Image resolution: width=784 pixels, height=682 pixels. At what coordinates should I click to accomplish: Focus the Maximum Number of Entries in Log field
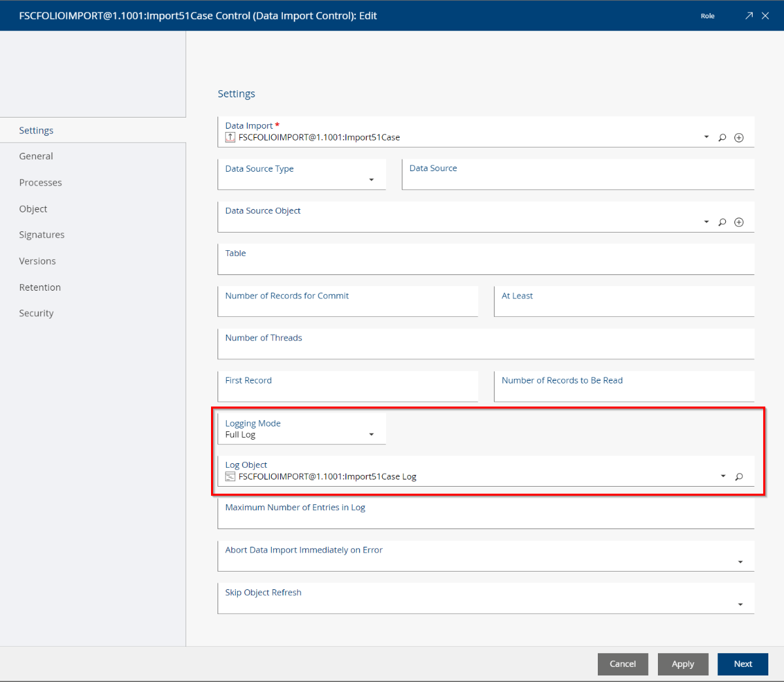point(485,519)
